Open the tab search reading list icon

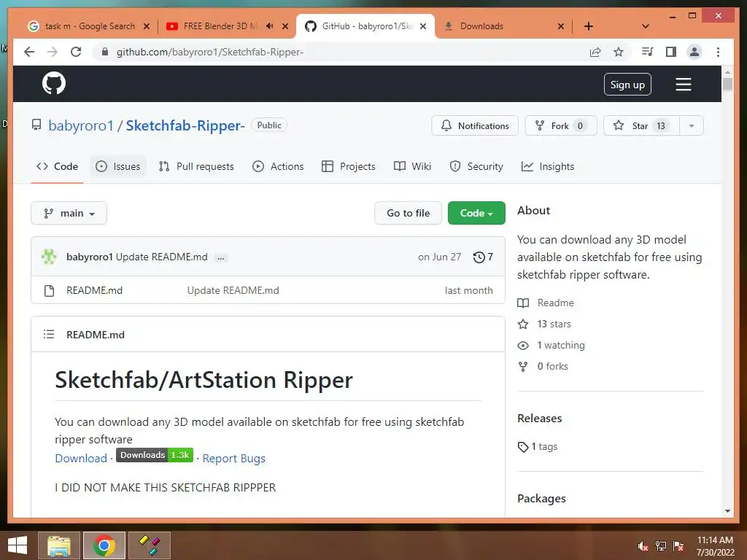(x=648, y=52)
